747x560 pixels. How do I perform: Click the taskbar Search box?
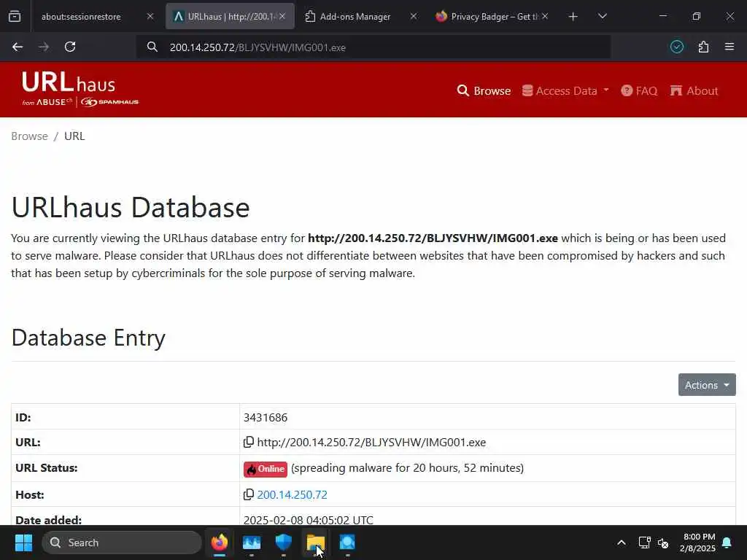point(122,542)
